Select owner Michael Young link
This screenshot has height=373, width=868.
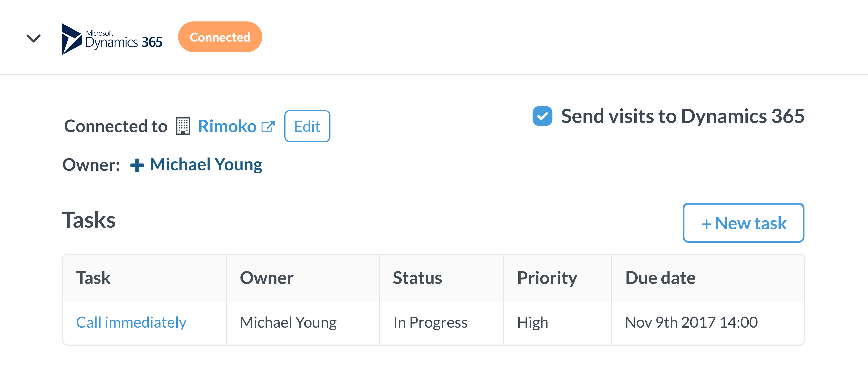point(206,165)
